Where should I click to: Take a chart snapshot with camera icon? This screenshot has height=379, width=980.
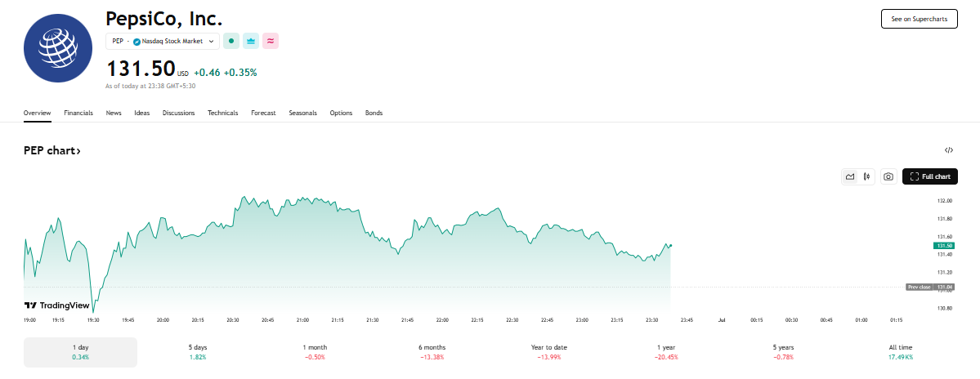tap(888, 176)
